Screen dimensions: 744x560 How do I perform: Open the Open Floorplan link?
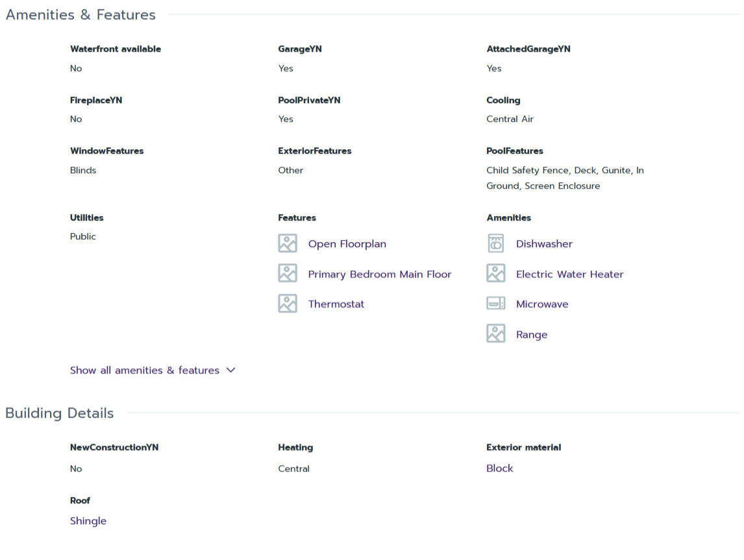[x=347, y=244]
